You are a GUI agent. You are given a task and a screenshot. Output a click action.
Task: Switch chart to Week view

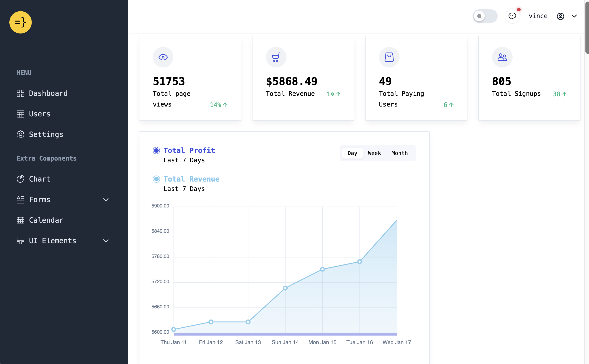point(374,153)
